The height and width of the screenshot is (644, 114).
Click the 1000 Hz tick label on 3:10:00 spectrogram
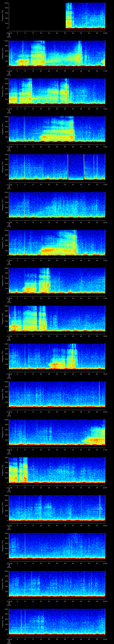(x=6, y=41)
